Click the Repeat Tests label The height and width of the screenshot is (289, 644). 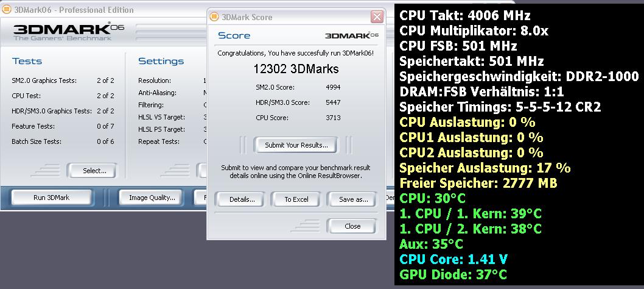point(158,141)
